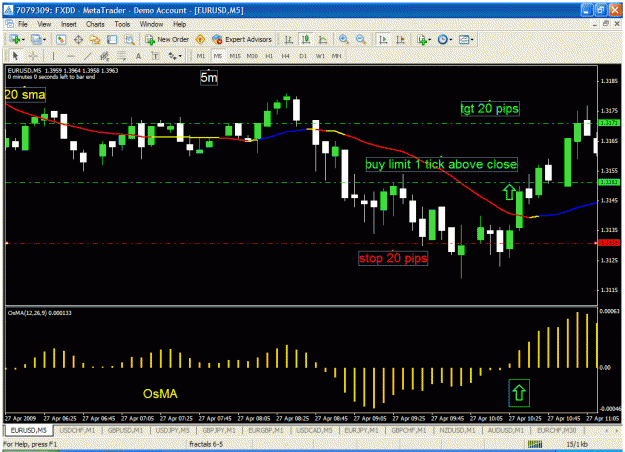625x452 pixels.
Task: Switch to the USDCAD,M5 chart tab
Action: [314, 430]
